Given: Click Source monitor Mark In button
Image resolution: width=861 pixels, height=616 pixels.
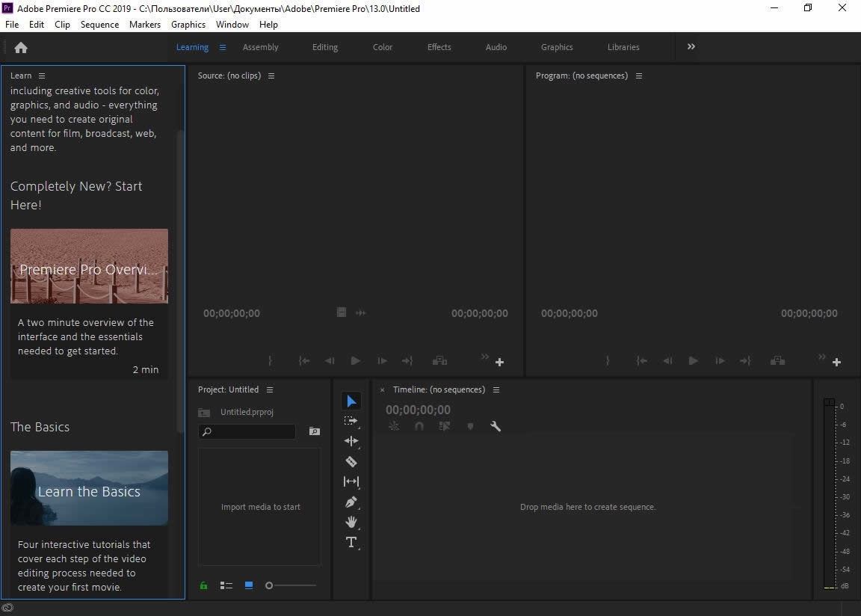Looking at the screenshot, I should (x=270, y=361).
